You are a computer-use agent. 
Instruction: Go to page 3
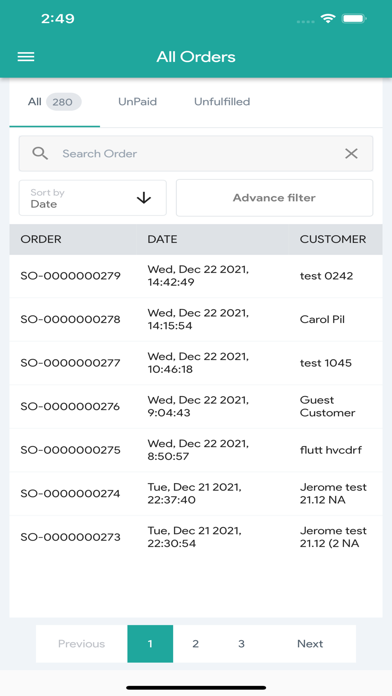pyautogui.click(x=241, y=644)
